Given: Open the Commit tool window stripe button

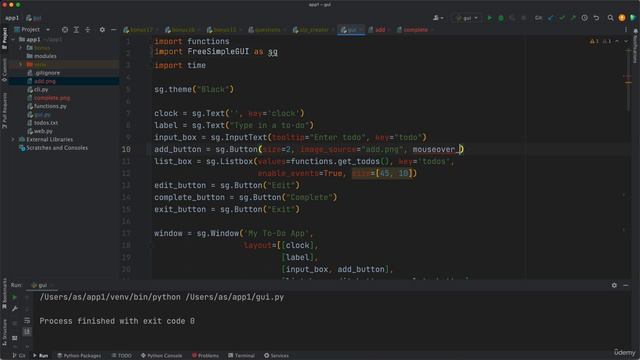Looking at the screenshot, I should point(4,69).
